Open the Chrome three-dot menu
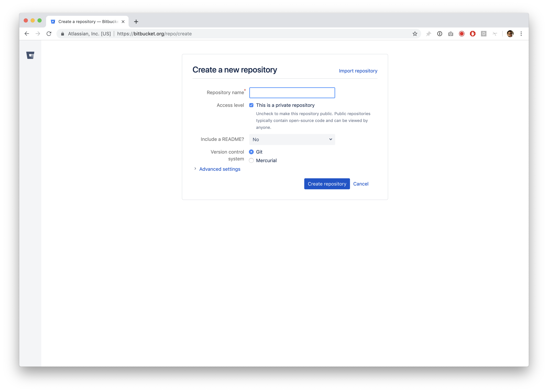The height and width of the screenshot is (392, 548). [521, 34]
